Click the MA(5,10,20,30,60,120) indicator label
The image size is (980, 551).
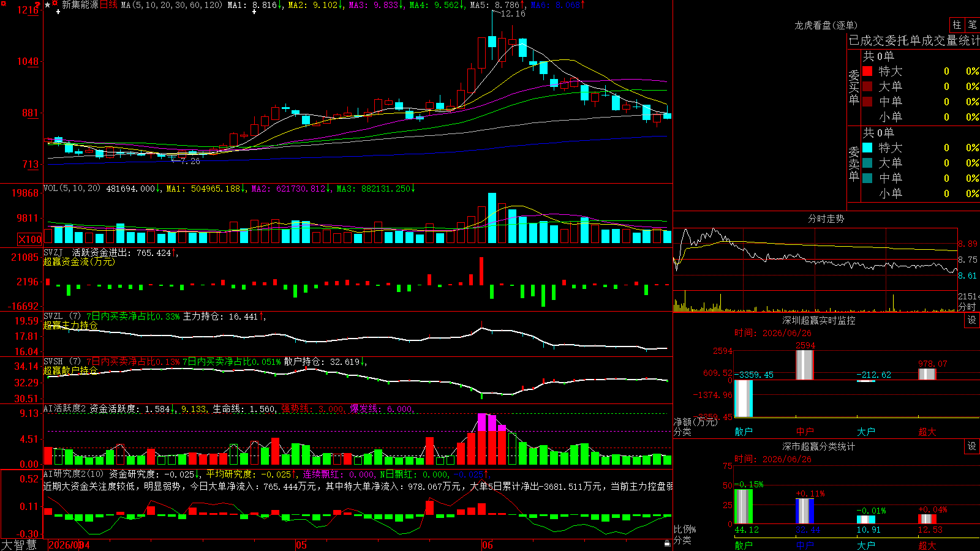point(171,5)
